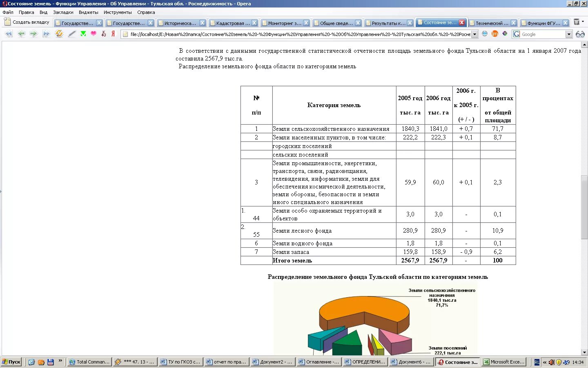Expand the trash can dropdown arrow
The width and height of the screenshot is (588, 368).
[583, 21]
